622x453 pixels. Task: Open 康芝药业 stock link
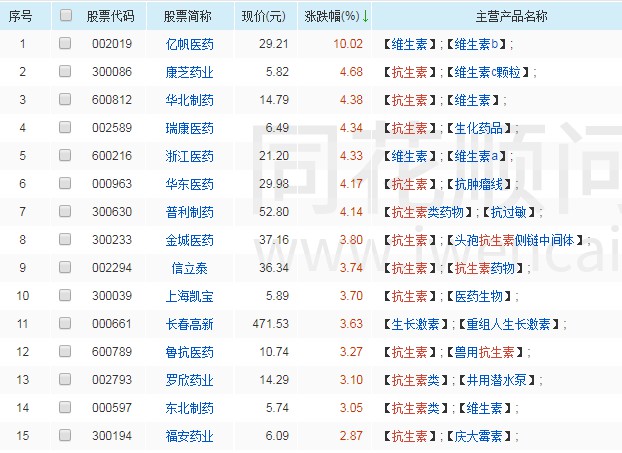pyautogui.click(x=190, y=72)
